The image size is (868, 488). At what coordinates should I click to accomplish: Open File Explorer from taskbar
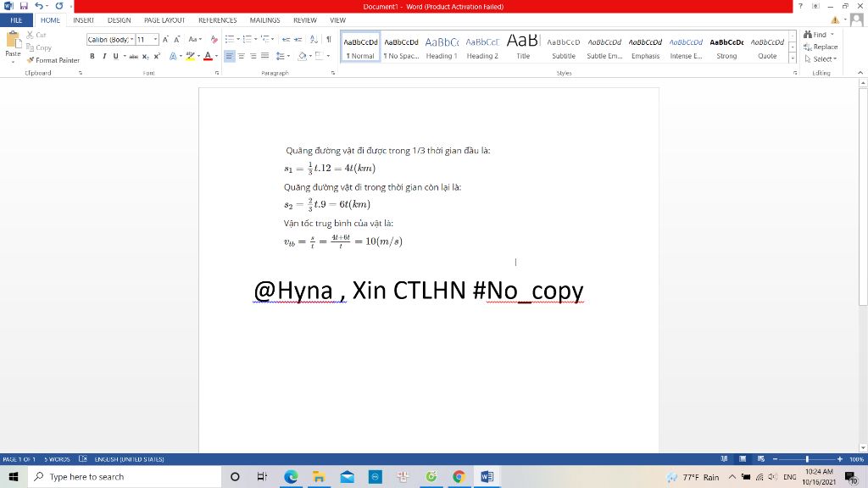pos(319,476)
